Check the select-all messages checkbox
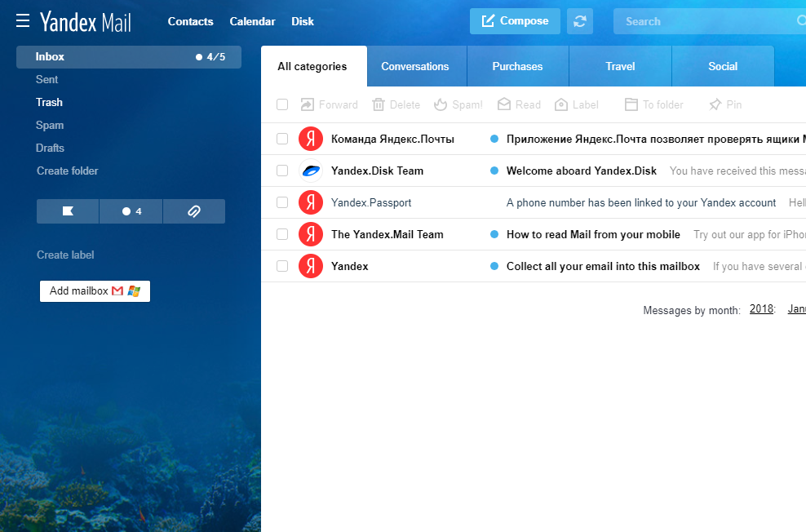The image size is (806, 532). point(282,105)
